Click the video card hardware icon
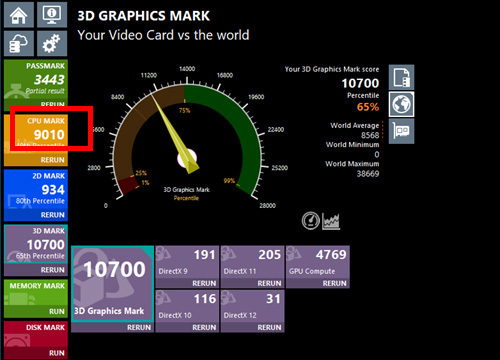The height and width of the screenshot is (360, 500). (401, 131)
